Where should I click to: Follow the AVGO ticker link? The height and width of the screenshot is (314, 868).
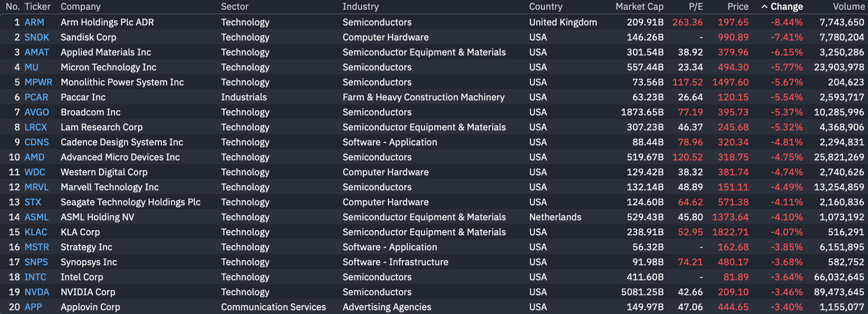(37, 112)
